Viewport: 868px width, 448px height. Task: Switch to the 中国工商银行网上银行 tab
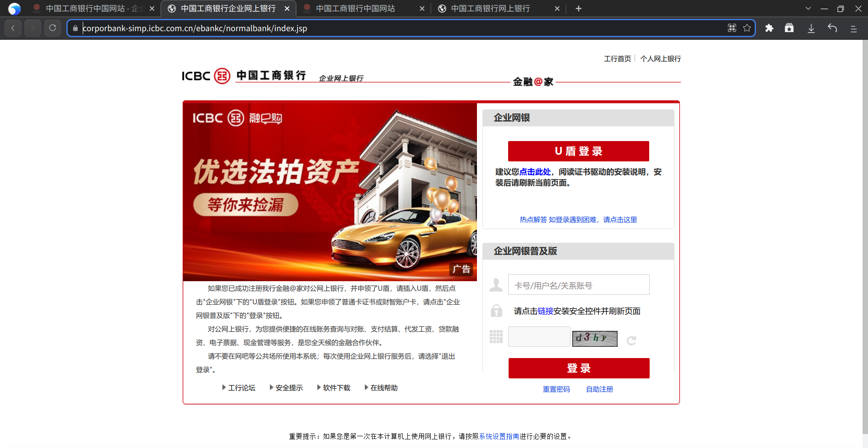(x=490, y=8)
